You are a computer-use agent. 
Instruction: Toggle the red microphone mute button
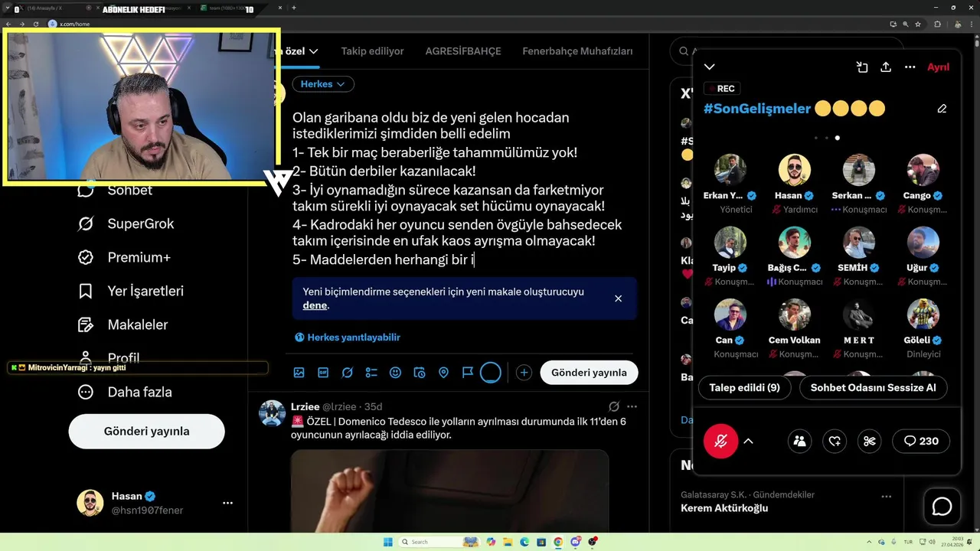point(721,441)
